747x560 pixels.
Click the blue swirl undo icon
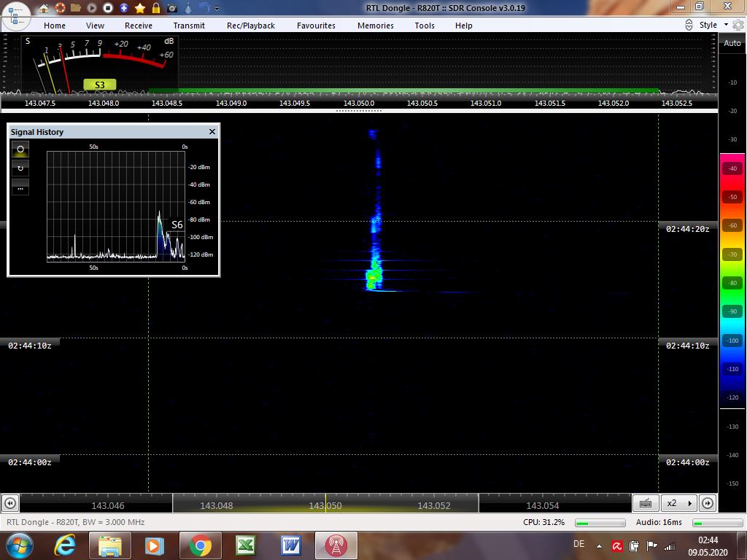tap(204, 7)
